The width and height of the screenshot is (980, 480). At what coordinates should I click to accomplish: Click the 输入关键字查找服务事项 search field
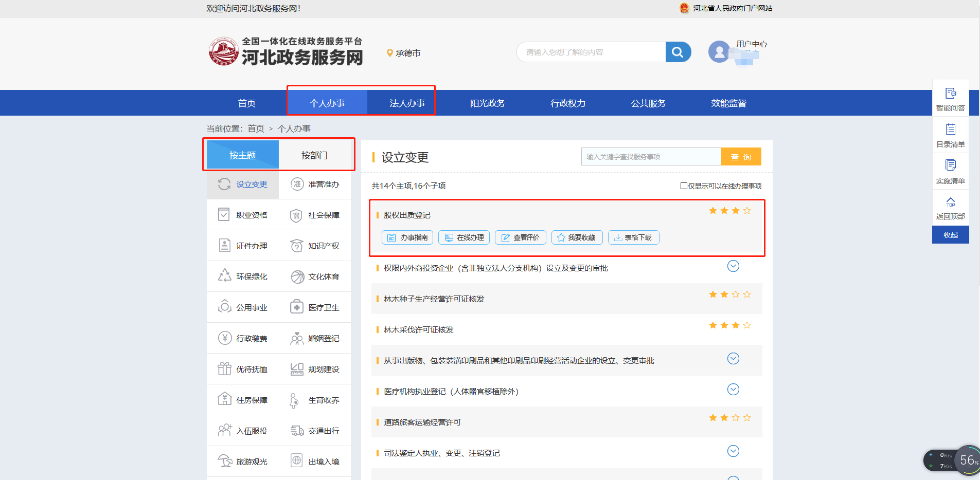click(651, 157)
